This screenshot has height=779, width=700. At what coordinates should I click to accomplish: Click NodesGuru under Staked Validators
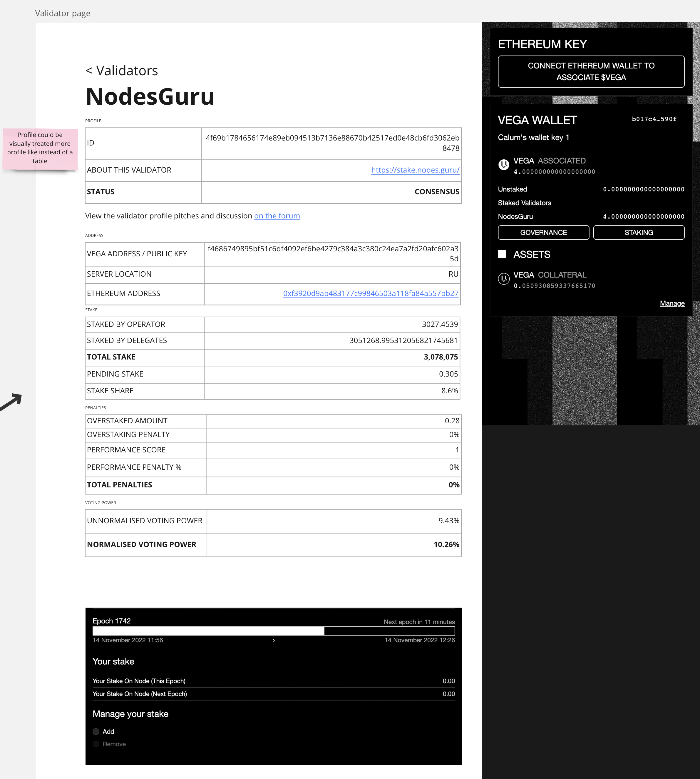click(x=515, y=216)
